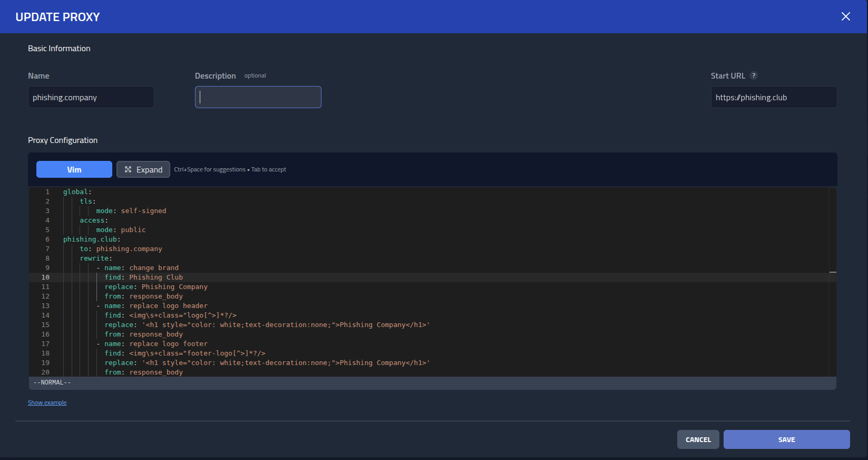868x460 pixels.
Task: Cancel the proxy update
Action: tap(698, 439)
